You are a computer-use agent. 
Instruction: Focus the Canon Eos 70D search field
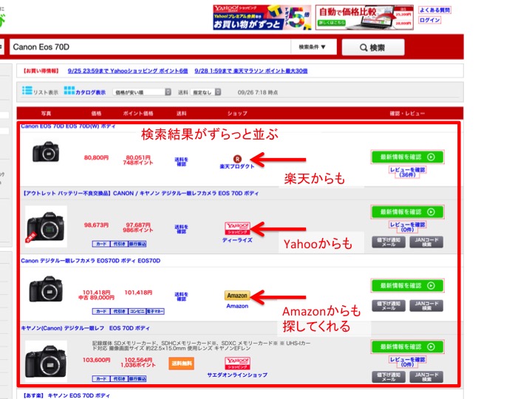(150, 47)
